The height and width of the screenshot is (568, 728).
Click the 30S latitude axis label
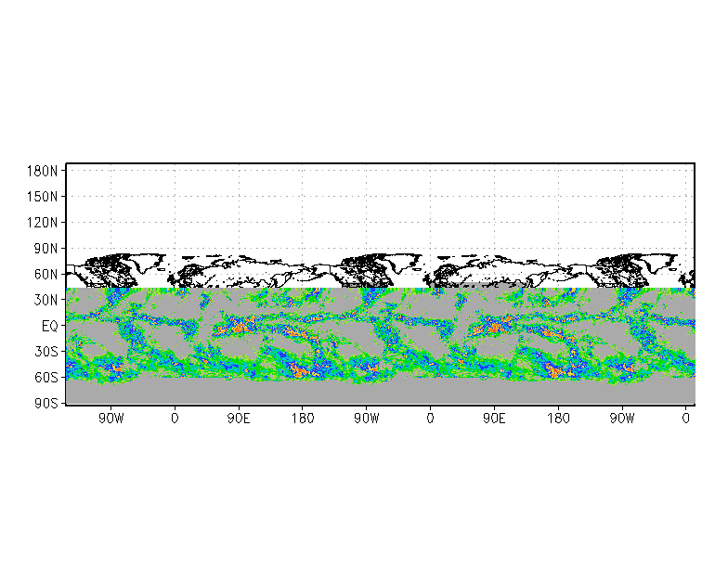[46, 352]
